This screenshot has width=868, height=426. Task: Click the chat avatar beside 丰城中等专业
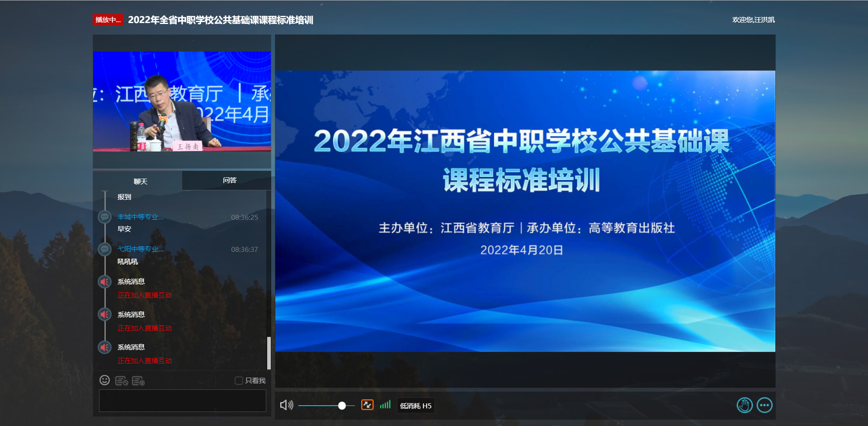click(x=105, y=217)
